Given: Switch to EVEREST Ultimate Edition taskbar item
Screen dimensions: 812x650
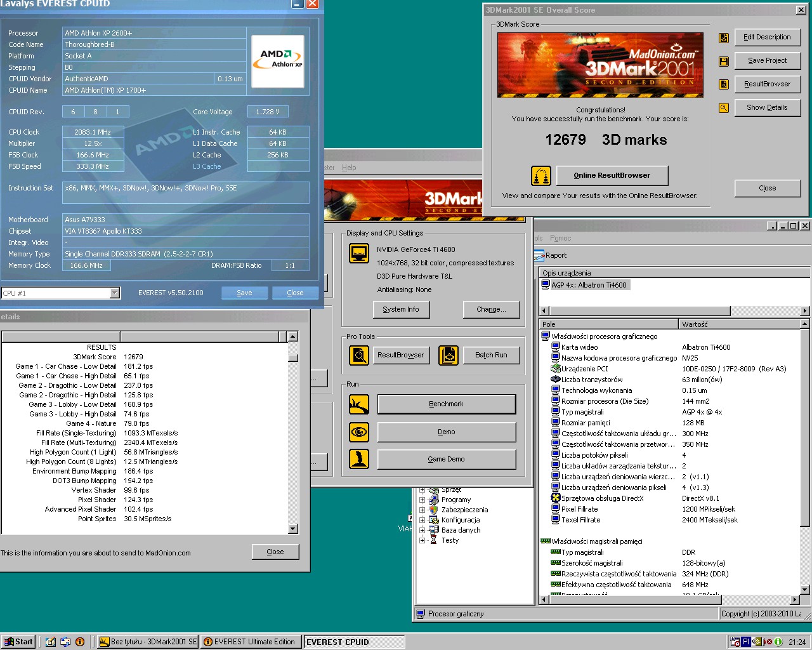Looking at the screenshot, I should pyautogui.click(x=251, y=642).
